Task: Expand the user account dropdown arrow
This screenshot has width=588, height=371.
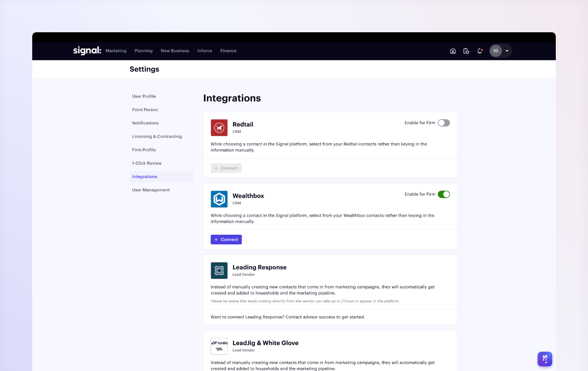Action: coord(507,51)
